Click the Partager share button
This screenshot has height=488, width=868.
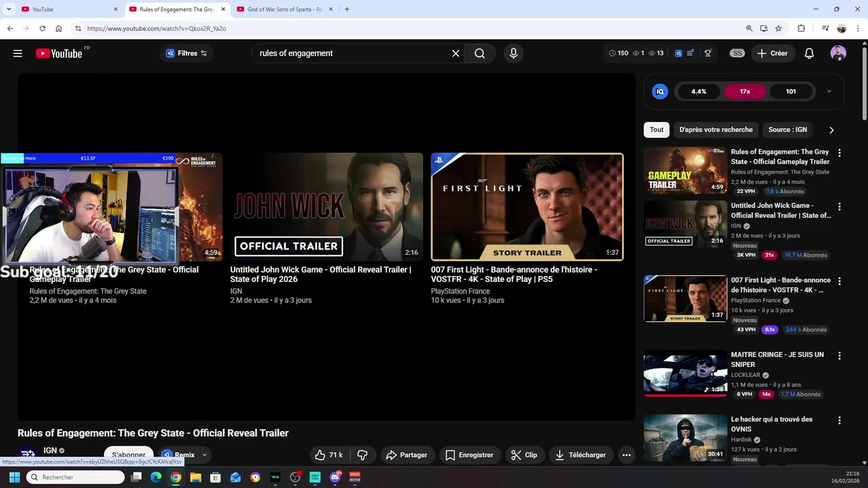tap(406, 455)
